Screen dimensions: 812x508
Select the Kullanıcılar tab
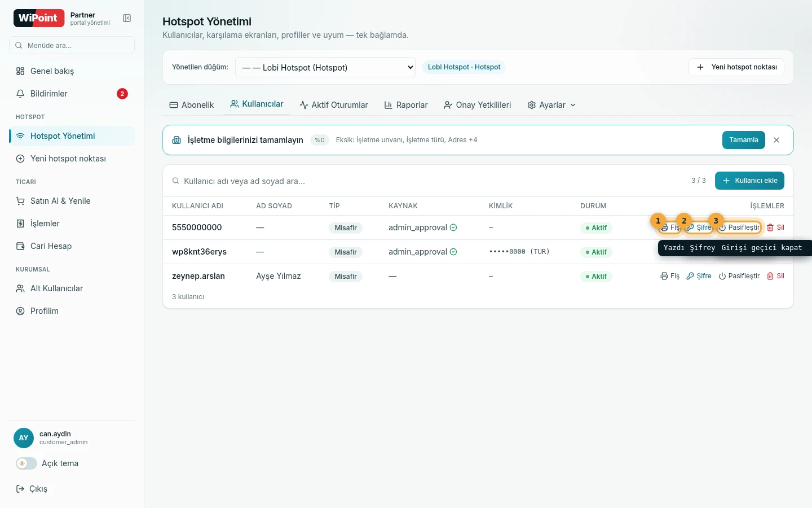pyautogui.click(x=257, y=104)
